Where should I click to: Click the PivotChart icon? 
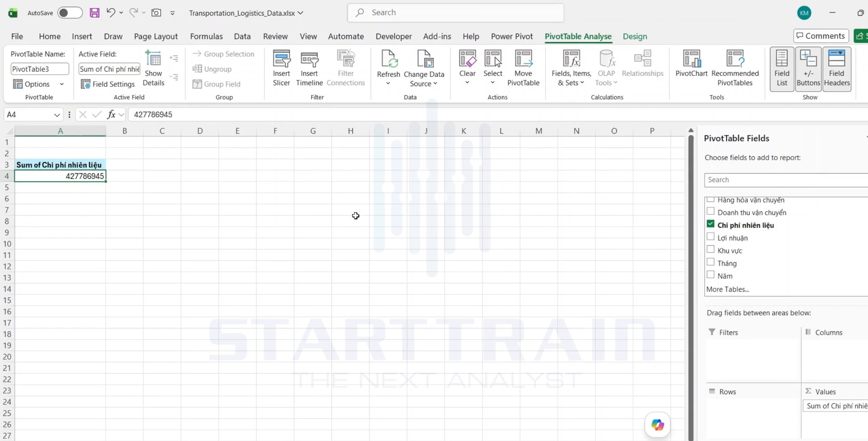point(691,63)
